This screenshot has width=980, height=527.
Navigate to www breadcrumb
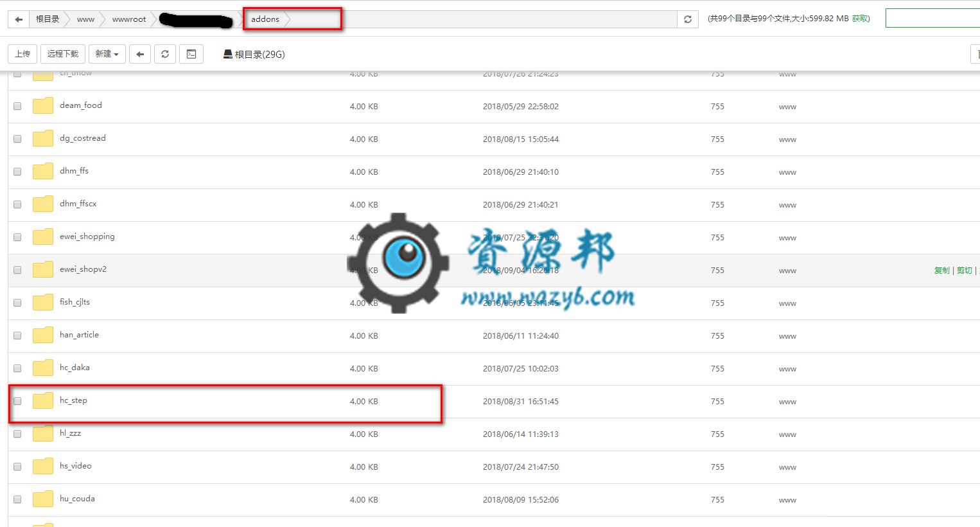(85, 19)
